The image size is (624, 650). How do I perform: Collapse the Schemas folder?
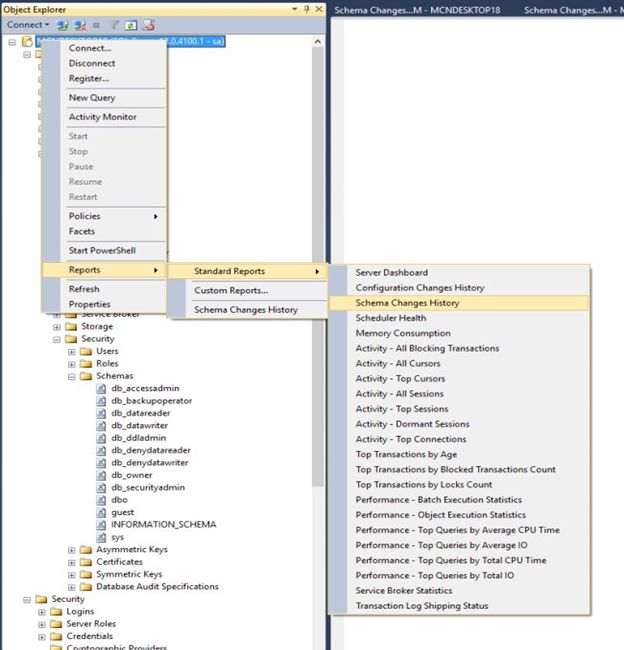coord(72,377)
